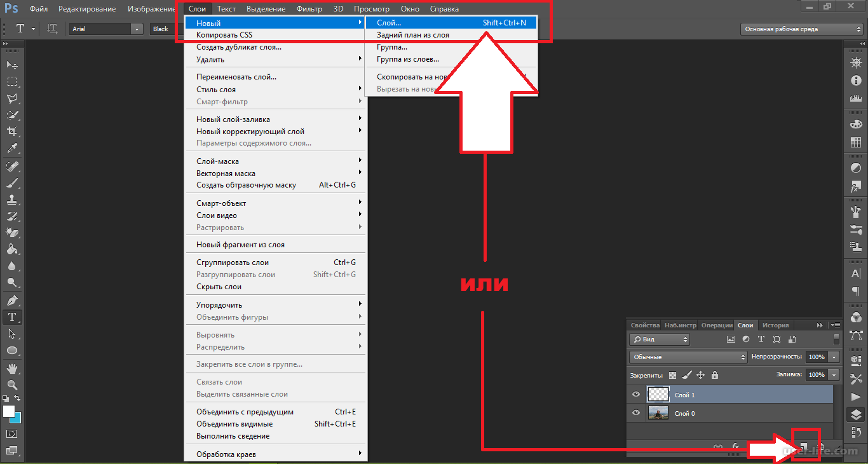
Task: Open the Вид layer filter dropdown
Action: click(659, 339)
